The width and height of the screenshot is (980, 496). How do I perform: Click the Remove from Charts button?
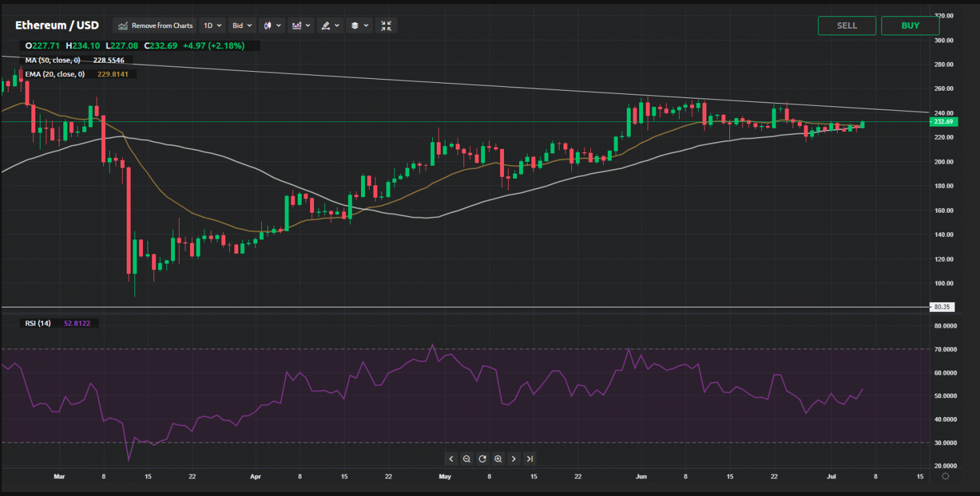pyautogui.click(x=155, y=25)
